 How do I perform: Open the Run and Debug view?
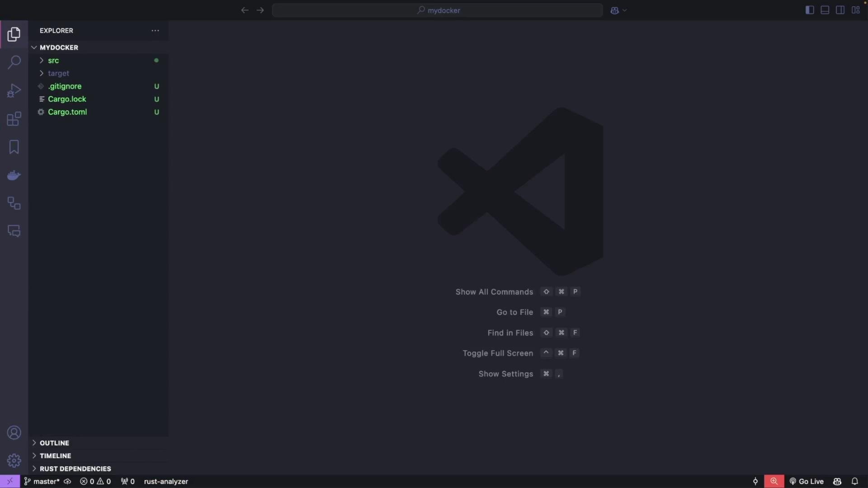click(x=14, y=91)
